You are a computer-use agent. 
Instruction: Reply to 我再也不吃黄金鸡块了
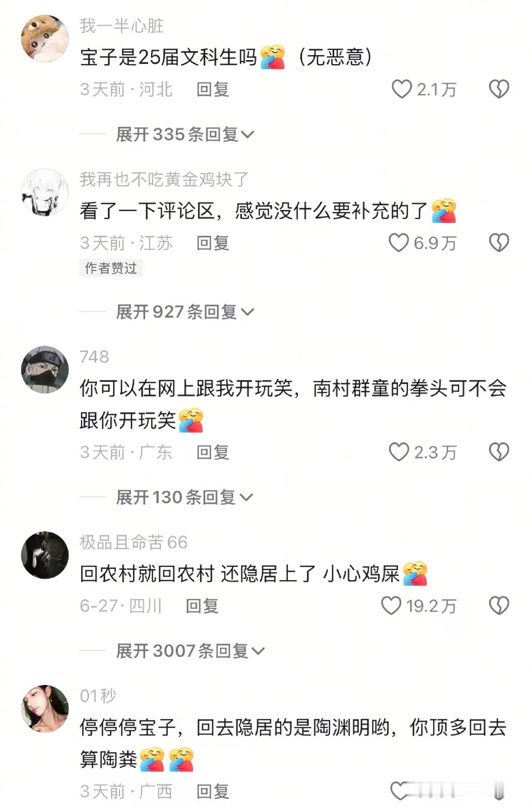pos(213,243)
